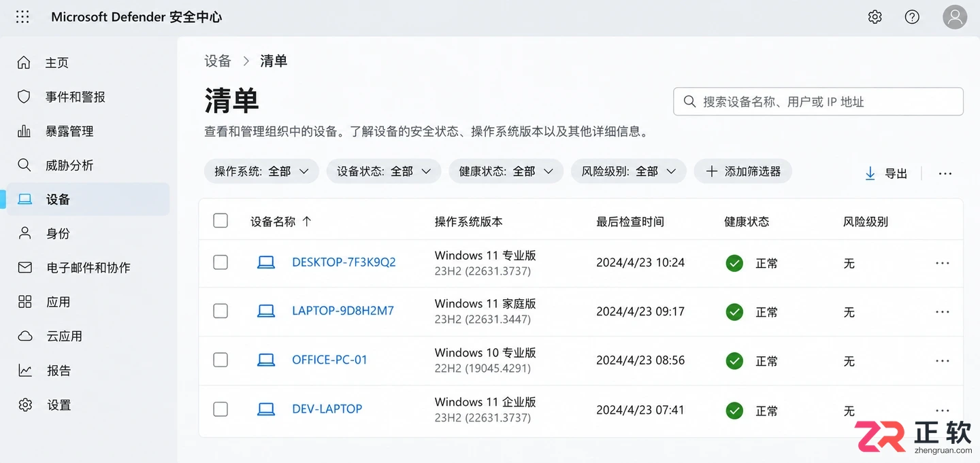
Task: Open more actions for DESKTOP-7F3K9Q2 row
Action: 943,263
